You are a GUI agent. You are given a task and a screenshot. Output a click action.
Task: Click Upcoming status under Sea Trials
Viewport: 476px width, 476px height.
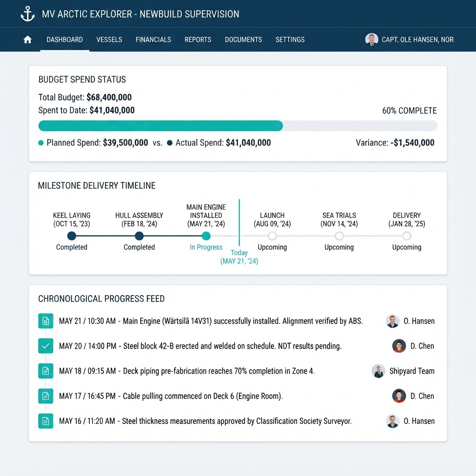(339, 247)
